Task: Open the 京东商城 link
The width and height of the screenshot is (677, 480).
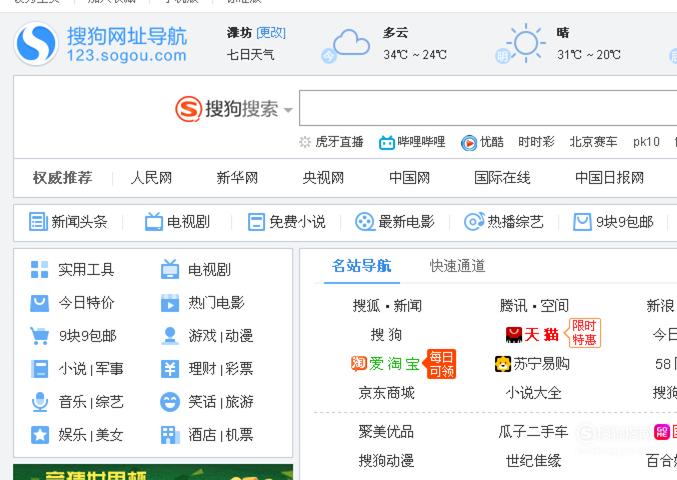Action: click(386, 393)
